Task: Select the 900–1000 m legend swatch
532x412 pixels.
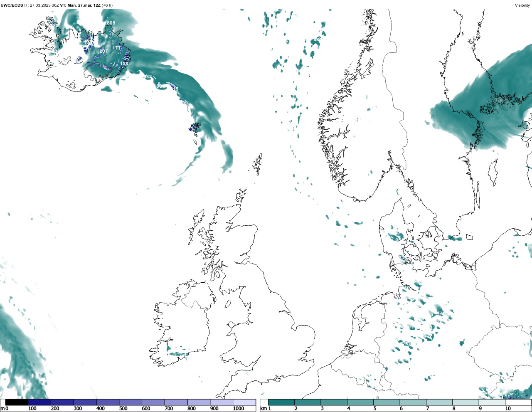Action: (222, 402)
